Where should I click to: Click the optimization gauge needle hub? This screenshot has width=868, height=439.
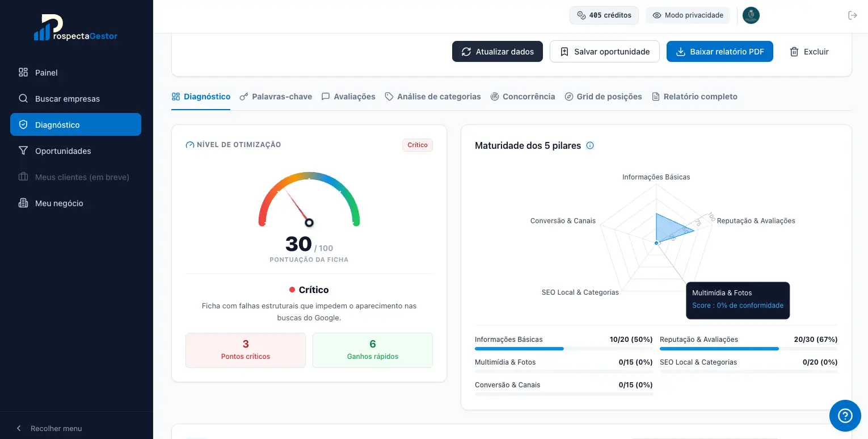pyautogui.click(x=309, y=223)
